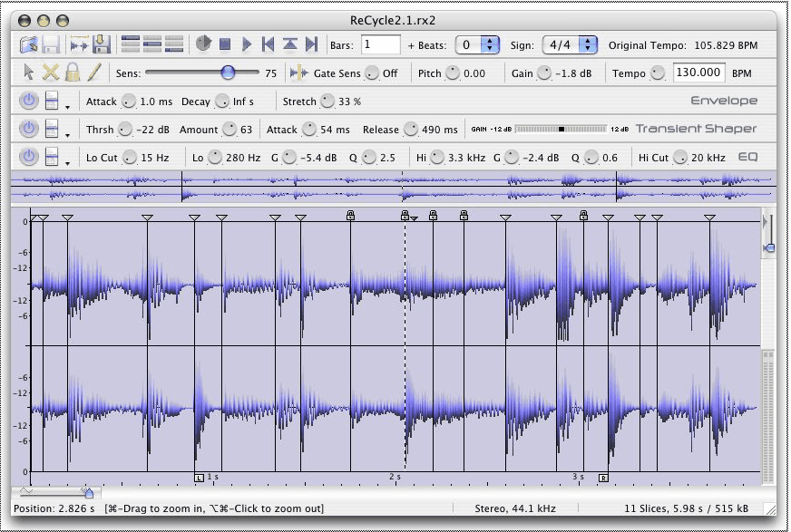This screenshot has width=791, height=532.
Task: Toggle the Transient Shaper power button
Action: (29, 129)
